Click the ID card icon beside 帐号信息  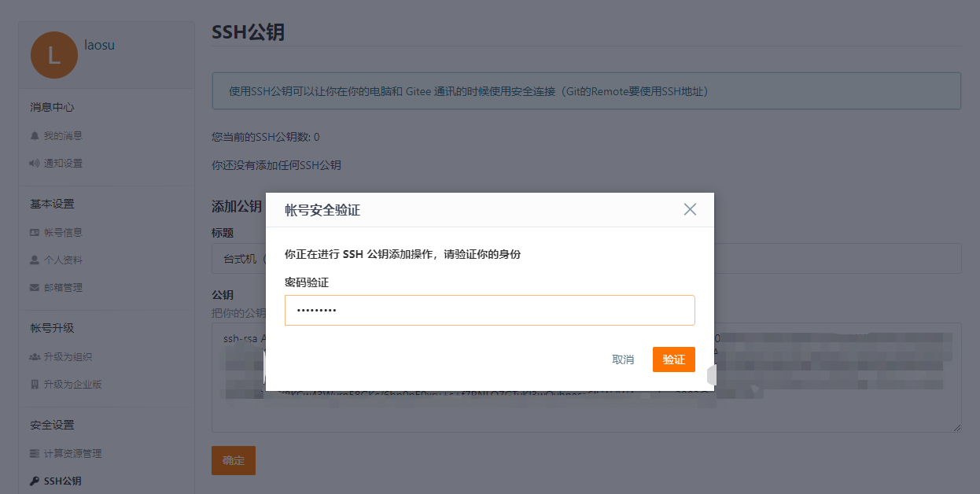click(35, 233)
